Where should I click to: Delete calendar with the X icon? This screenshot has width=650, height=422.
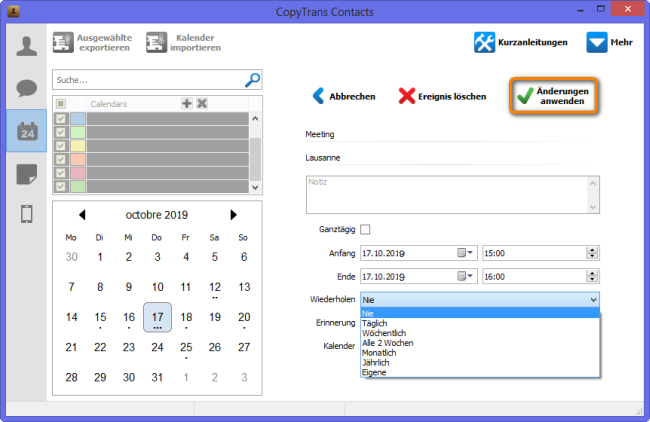202,103
